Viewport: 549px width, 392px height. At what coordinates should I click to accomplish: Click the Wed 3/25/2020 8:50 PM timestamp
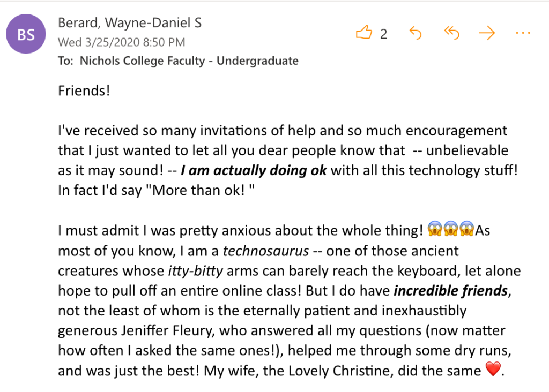pyautogui.click(x=121, y=42)
